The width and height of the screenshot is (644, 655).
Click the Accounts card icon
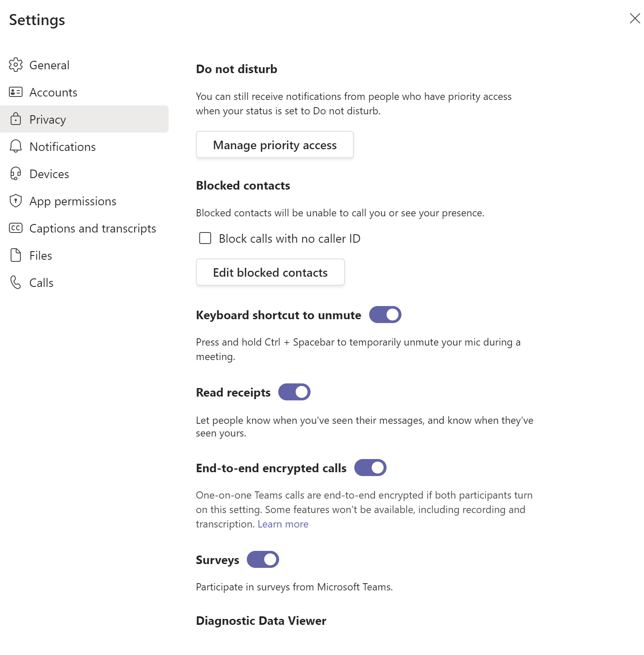(16, 92)
